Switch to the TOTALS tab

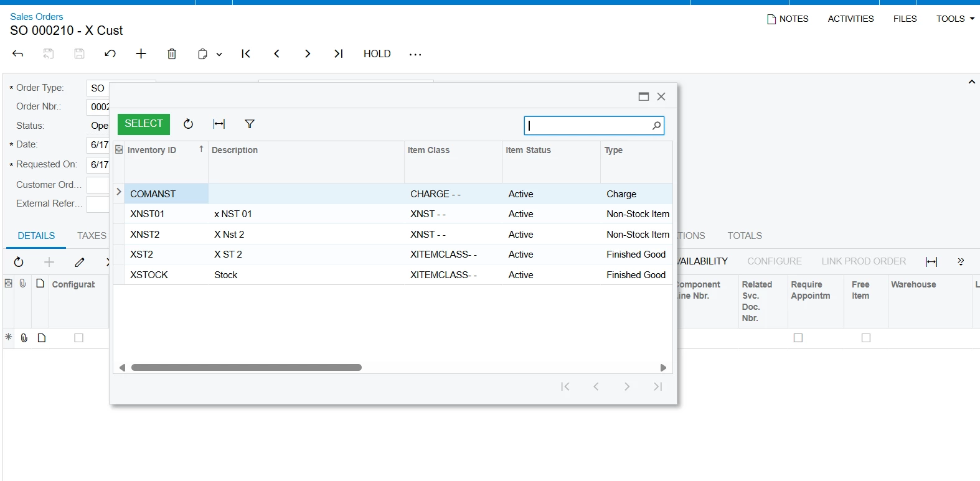pos(745,236)
